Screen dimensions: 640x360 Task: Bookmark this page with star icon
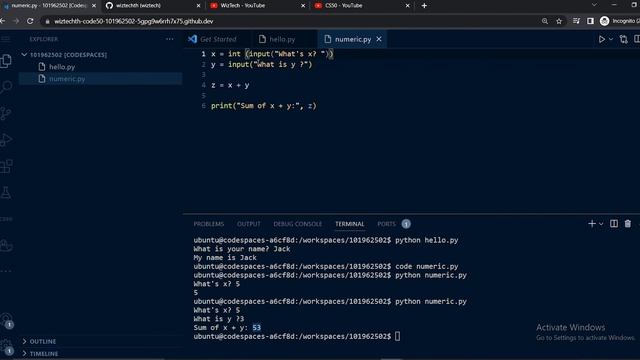coord(559,21)
